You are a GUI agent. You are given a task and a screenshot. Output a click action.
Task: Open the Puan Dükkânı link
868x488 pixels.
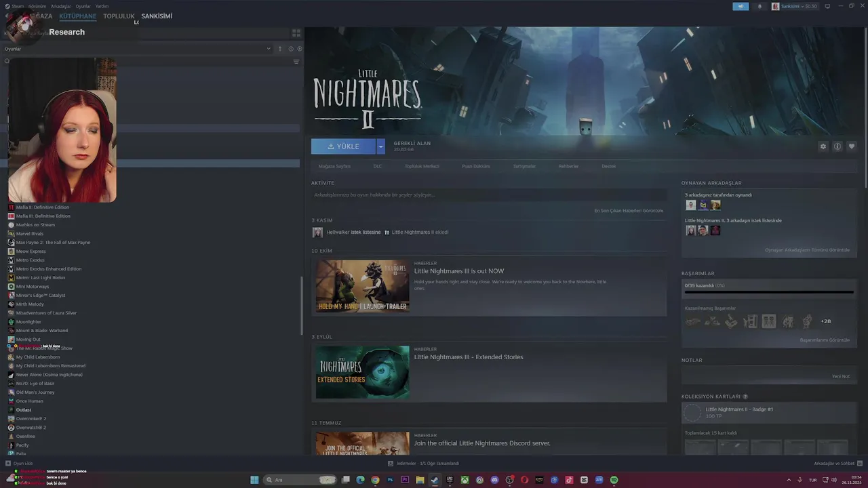[476, 166]
